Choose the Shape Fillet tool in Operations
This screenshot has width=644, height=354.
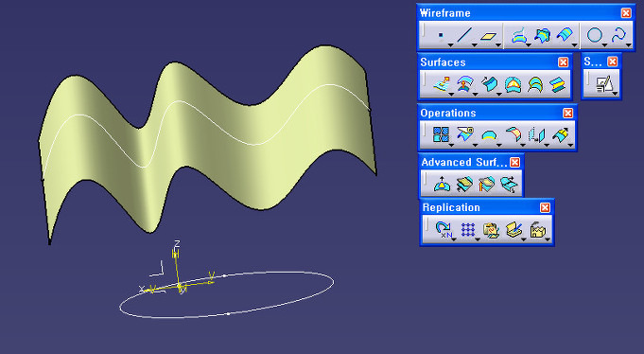coord(513,134)
